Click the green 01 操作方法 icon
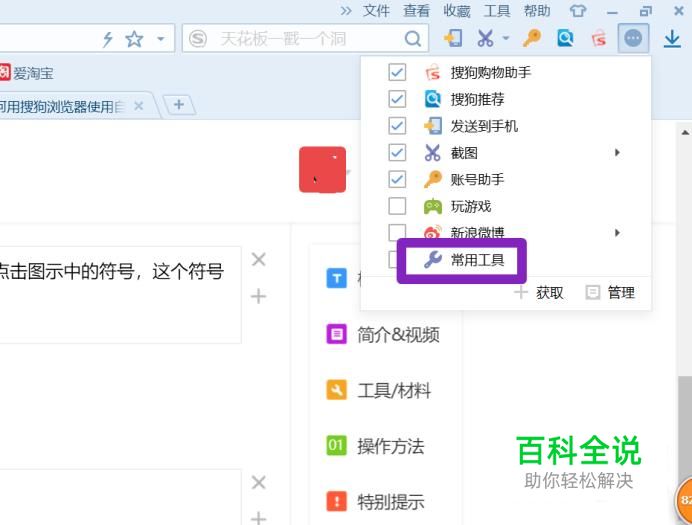692x525 pixels. 336,446
